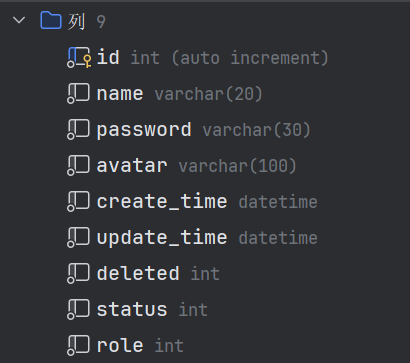
Task: Click the column icon next to password
Action: [78, 129]
